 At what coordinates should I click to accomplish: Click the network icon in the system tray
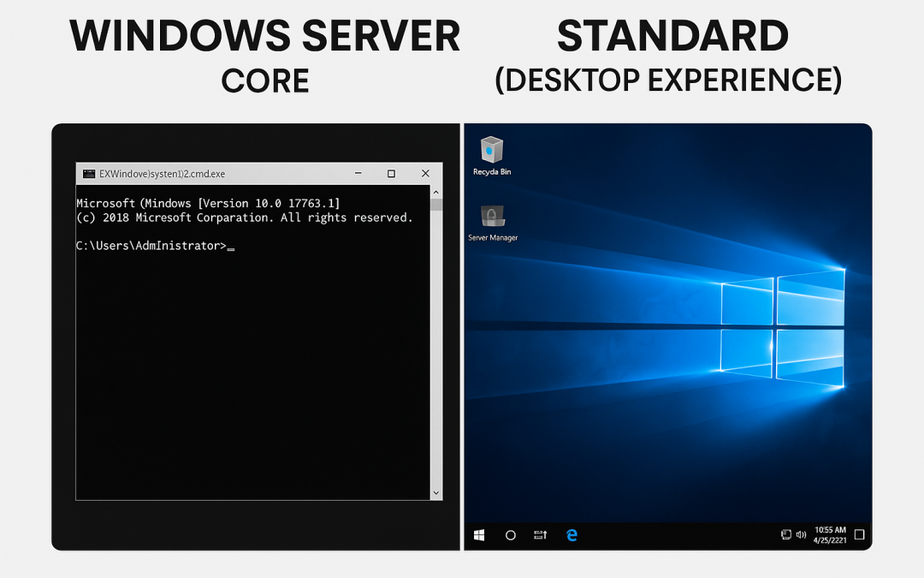point(785,534)
